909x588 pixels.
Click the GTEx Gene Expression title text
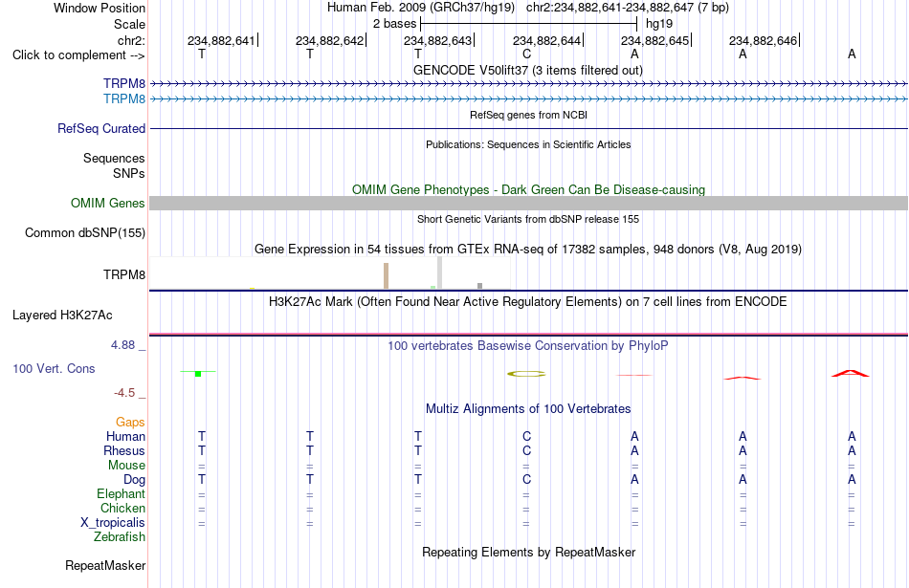[x=528, y=250]
